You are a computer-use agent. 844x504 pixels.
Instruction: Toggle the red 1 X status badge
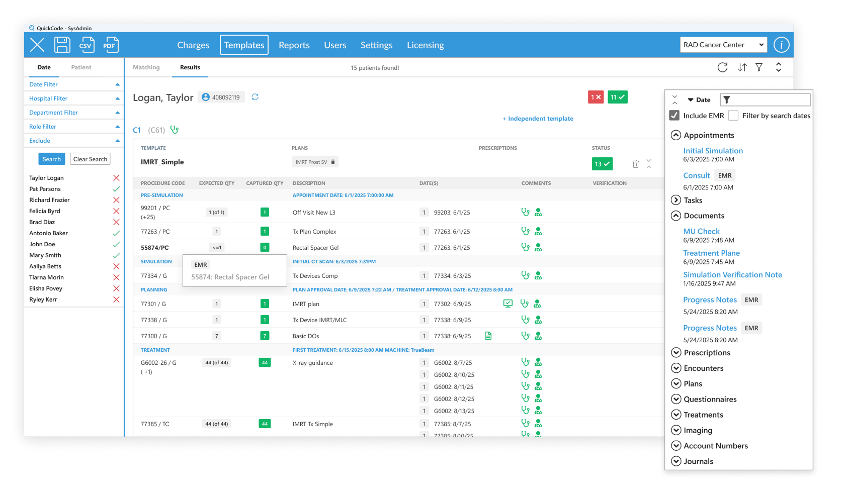(x=596, y=97)
